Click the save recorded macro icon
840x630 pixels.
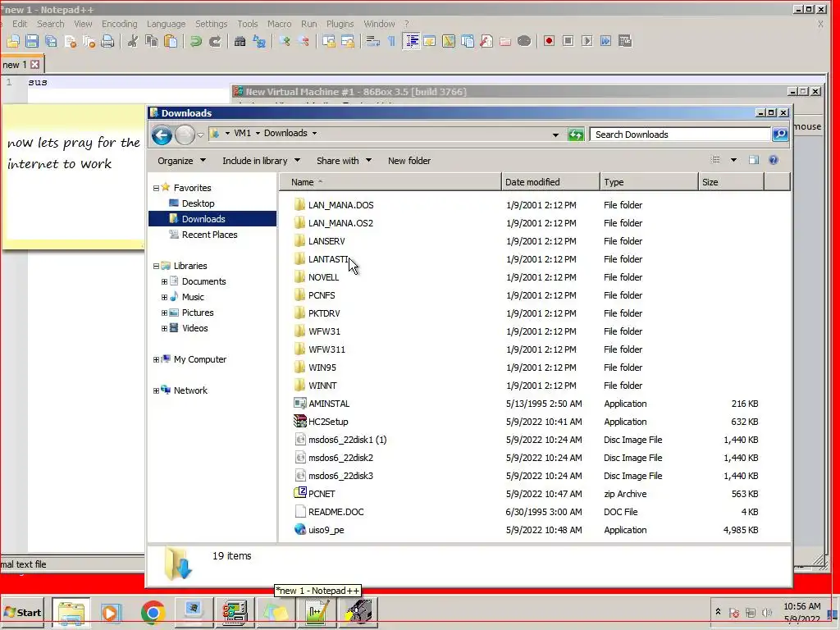pos(625,41)
